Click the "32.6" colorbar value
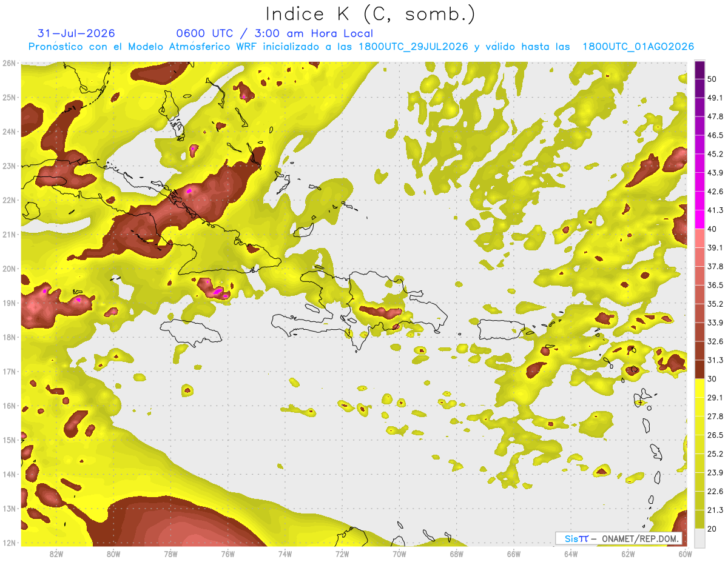This screenshot has width=728, height=562. 716,341
